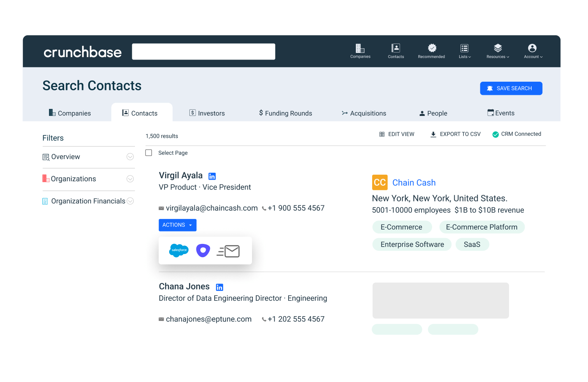Viewport: 588px width, 382px height.
Task: Click the CRM Connected status indicator
Action: pos(517,134)
